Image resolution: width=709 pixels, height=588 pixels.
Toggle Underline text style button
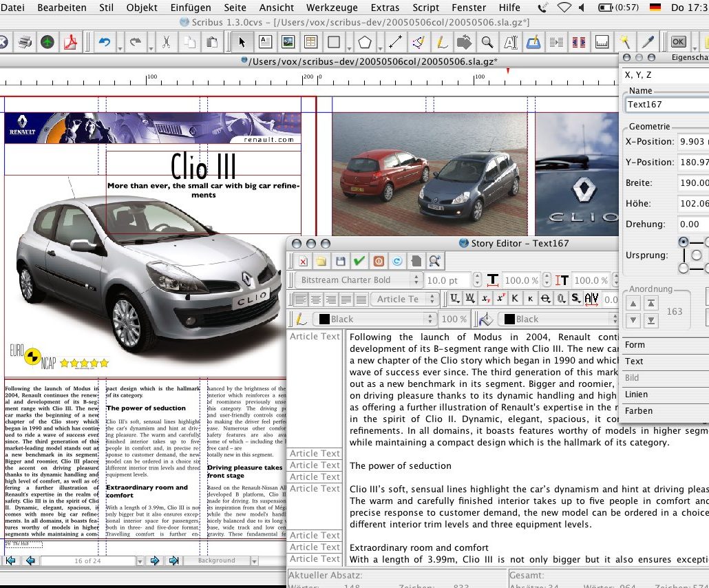pyautogui.click(x=455, y=299)
